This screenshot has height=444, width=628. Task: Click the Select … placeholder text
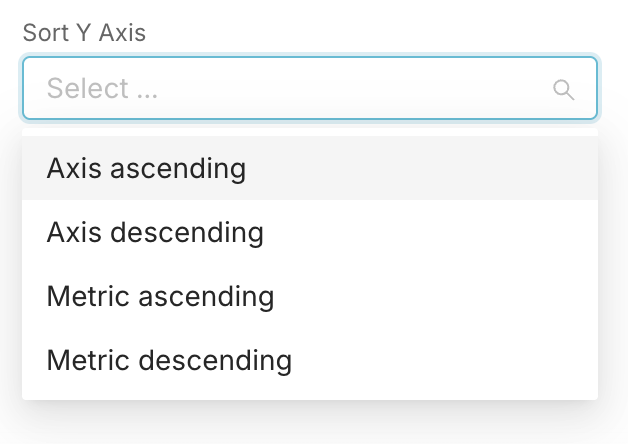click(x=103, y=88)
